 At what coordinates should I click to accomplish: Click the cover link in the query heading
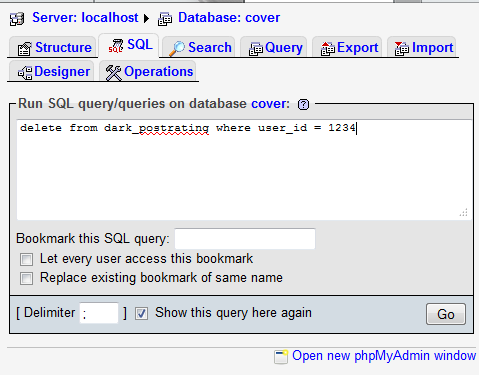(269, 104)
